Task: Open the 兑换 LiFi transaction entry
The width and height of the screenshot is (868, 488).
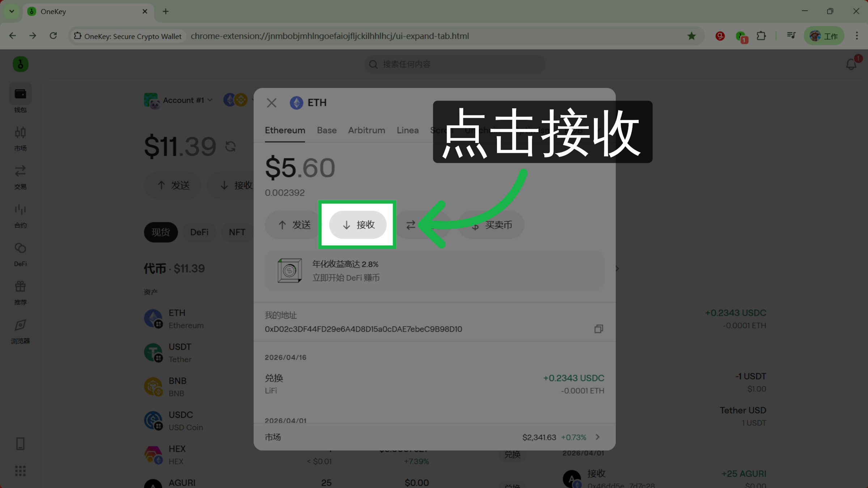Action: tap(434, 384)
